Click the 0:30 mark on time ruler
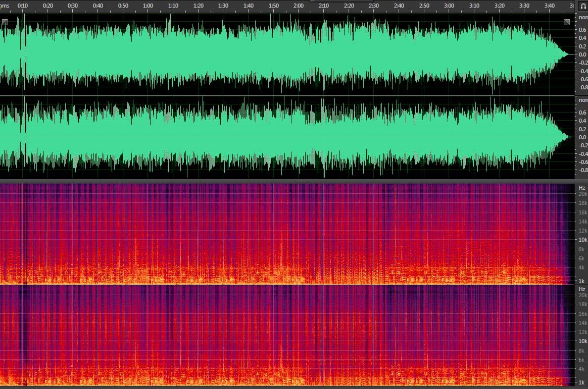This screenshot has height=389, width=588. pyautogui.click(x=73, y=6)
